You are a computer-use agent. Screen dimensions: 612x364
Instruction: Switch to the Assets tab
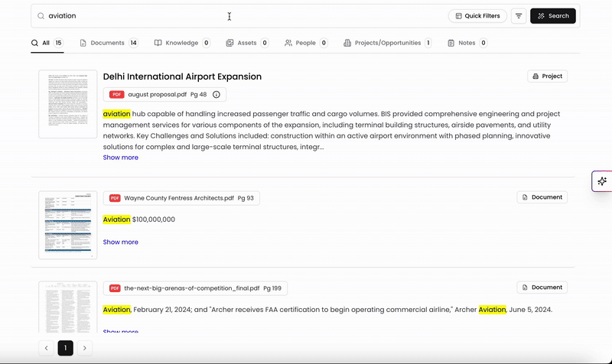click(x=247, y=43)
